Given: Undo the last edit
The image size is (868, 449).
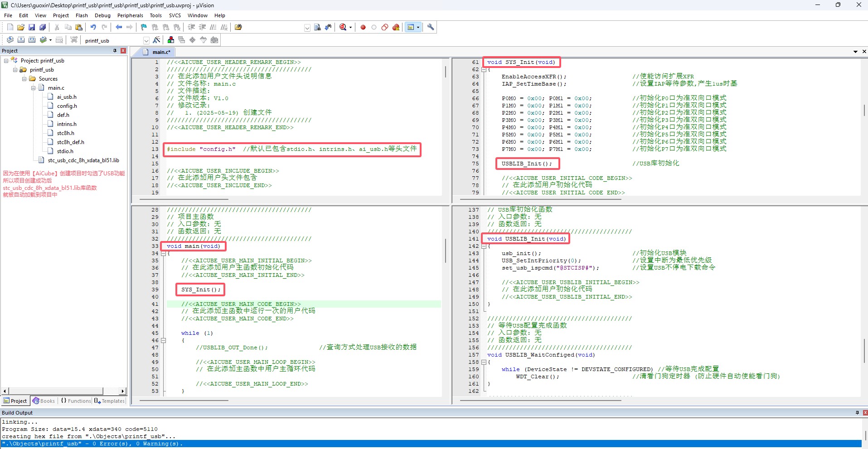Looking at the screenshot, I should click(93, 27).
